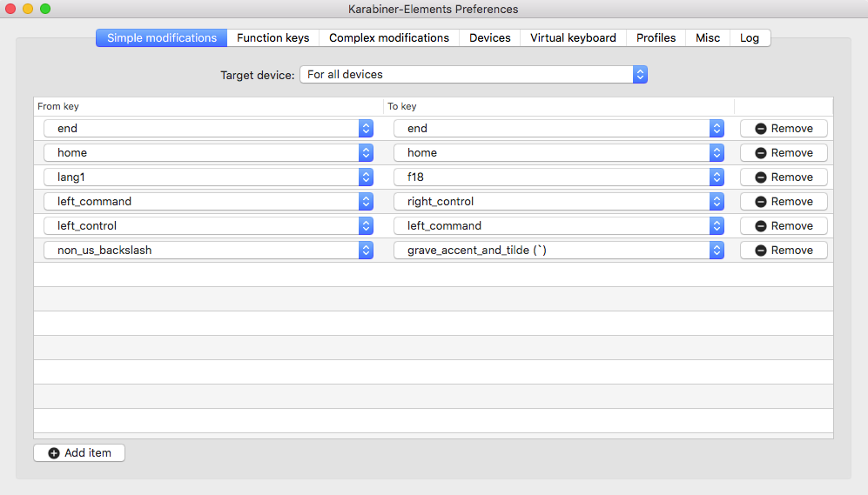Viewport: 868px width, 495px height.
Task: Remove the lang1 to f18 mapping
Action: tap(784, 177)
